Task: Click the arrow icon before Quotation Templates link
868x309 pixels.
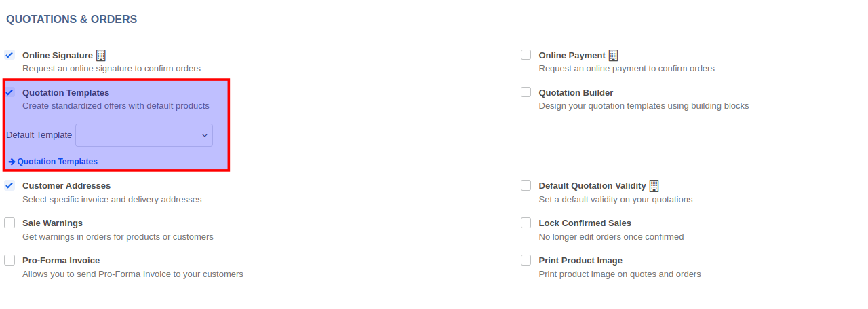Action: [x=12, y=162]
